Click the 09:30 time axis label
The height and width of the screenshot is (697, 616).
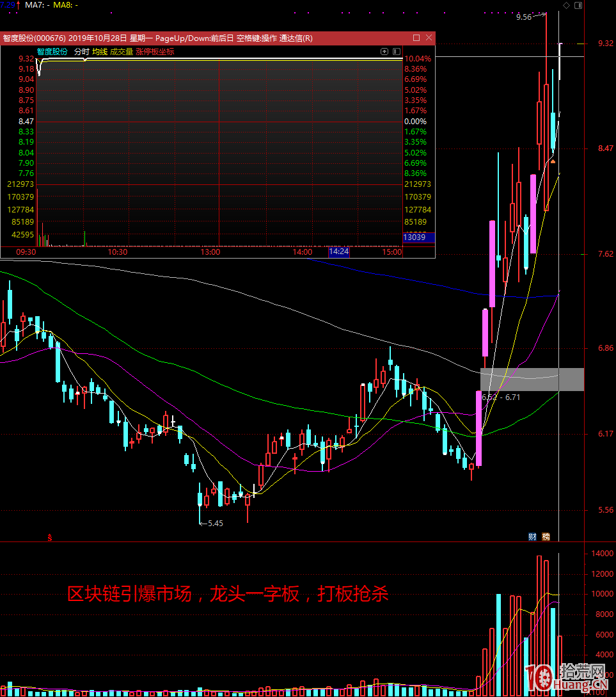pyautogui.click(x=26, y=252)
